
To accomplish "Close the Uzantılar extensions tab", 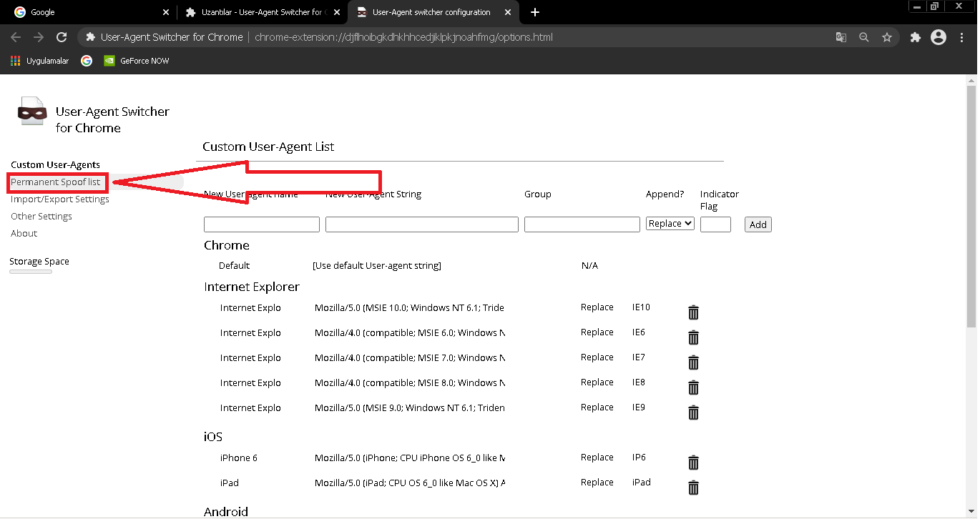I will (337, 12).
